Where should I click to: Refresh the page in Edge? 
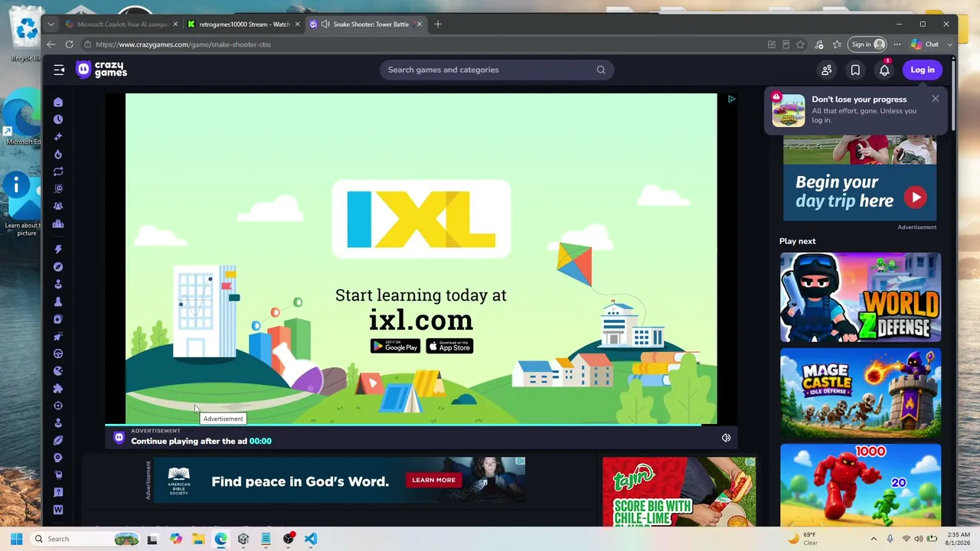tap(69, 44)
